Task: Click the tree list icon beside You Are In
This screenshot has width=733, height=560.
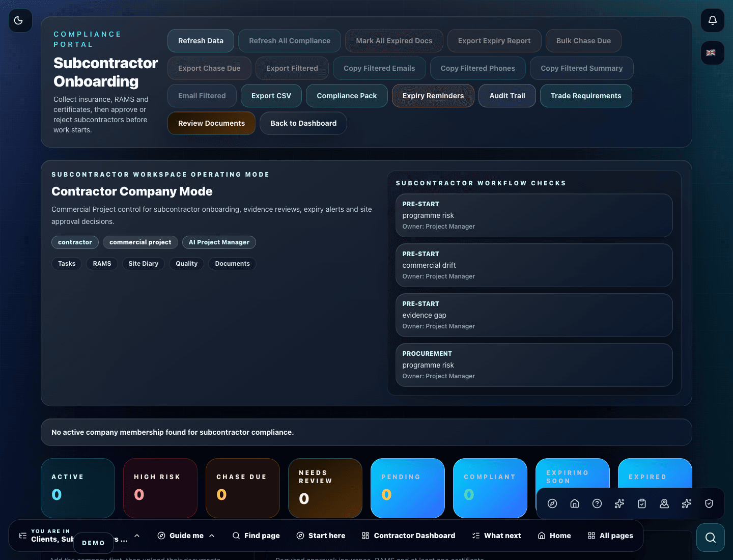Action: 23,536
